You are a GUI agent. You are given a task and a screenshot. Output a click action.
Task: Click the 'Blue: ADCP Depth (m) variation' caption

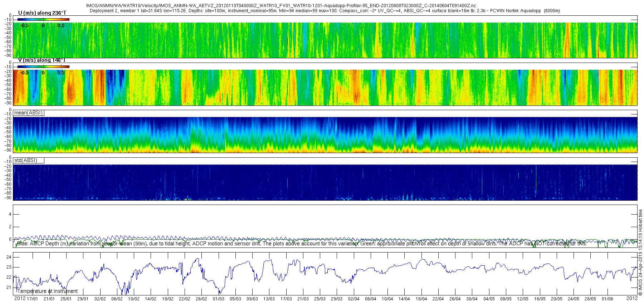click(x=302, y=244)
